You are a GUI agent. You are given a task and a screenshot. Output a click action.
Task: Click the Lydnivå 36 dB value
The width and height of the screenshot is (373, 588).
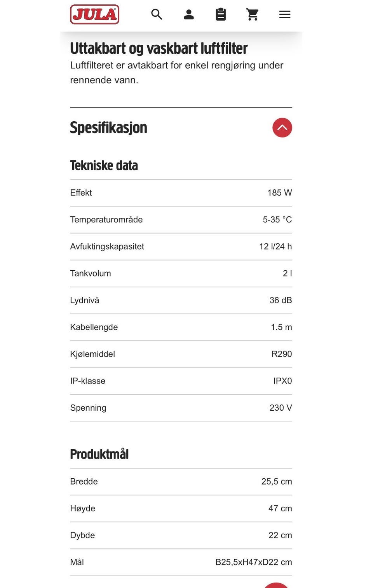(281, 300)
